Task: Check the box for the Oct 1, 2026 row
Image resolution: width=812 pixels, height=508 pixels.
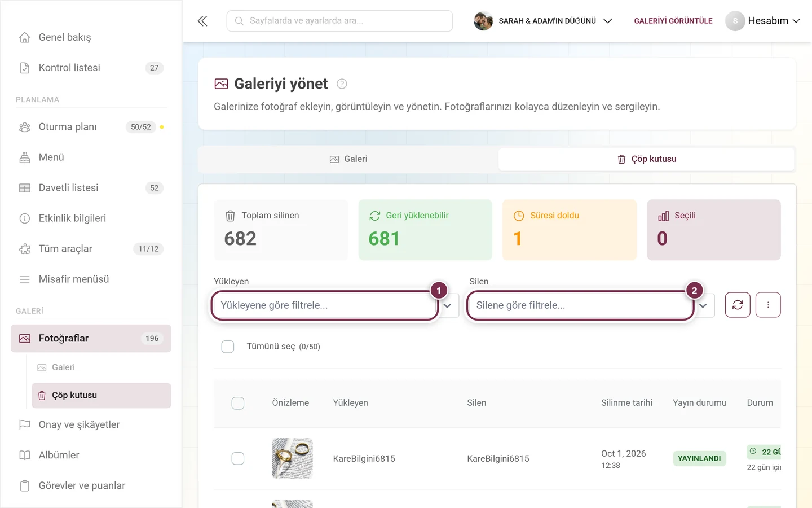Action: coord(238,458)
